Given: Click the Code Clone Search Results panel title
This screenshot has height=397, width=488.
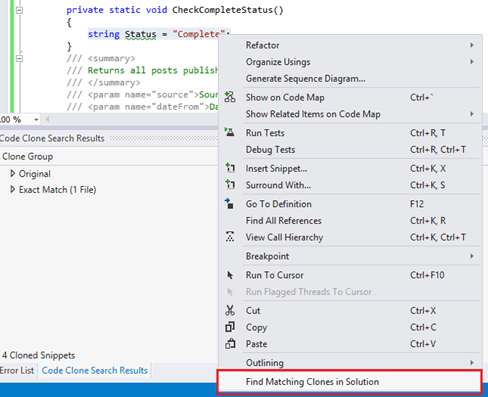Looking at the screenshot, I should 52,138.
